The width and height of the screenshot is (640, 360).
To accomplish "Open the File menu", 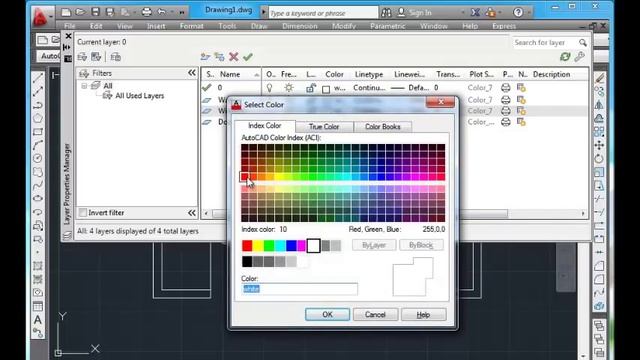I will tap(69, 26).
